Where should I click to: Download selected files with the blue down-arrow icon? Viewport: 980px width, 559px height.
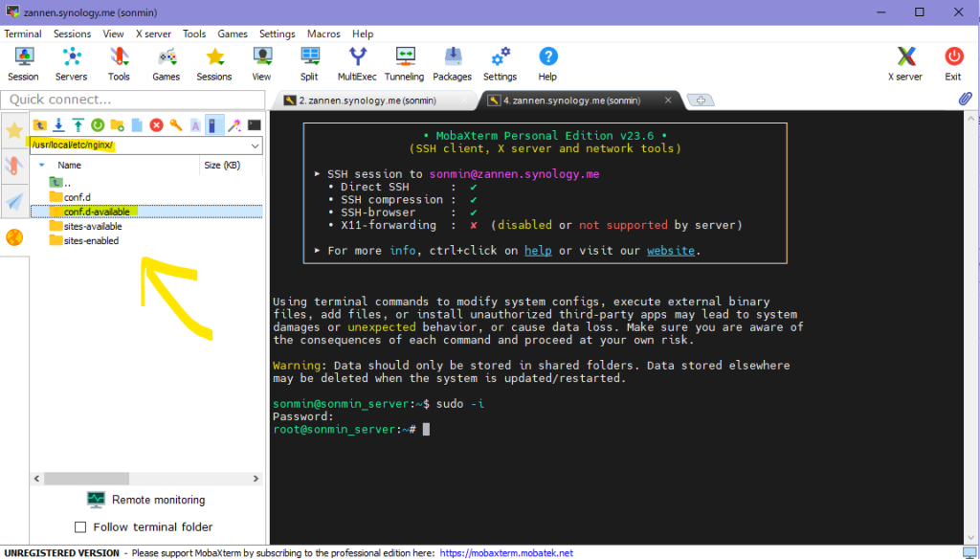[x=58, y=124]
